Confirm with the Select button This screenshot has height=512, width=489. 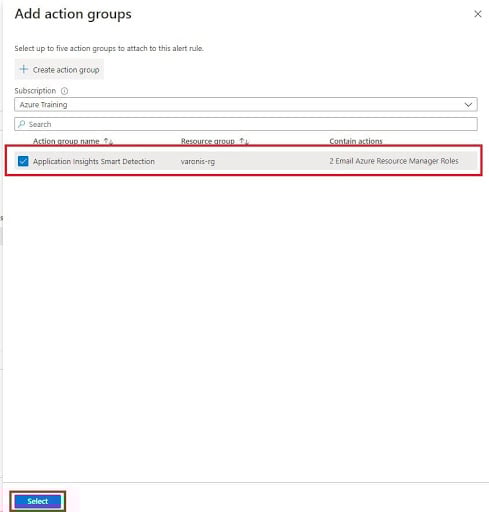click(x=38, y=501)
